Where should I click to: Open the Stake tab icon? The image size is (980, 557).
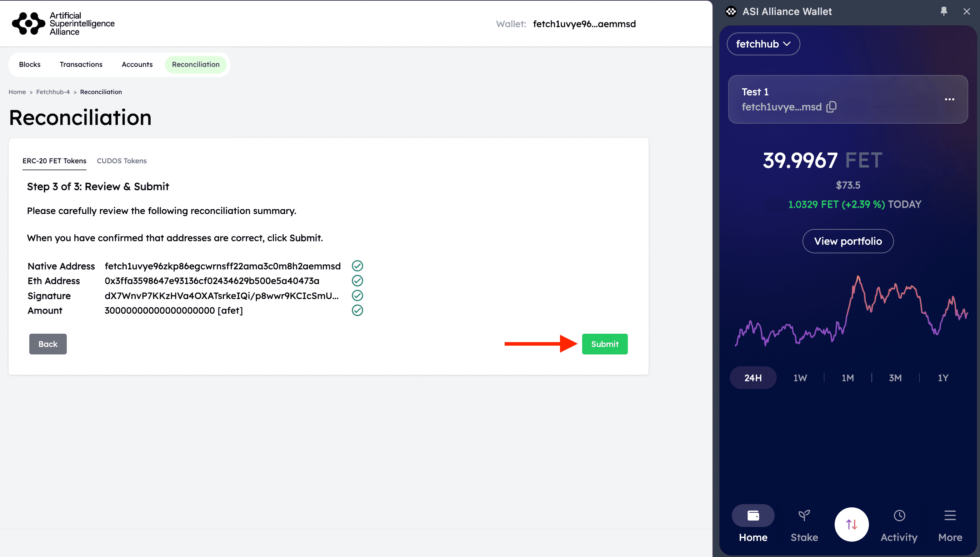coord(804,515)
